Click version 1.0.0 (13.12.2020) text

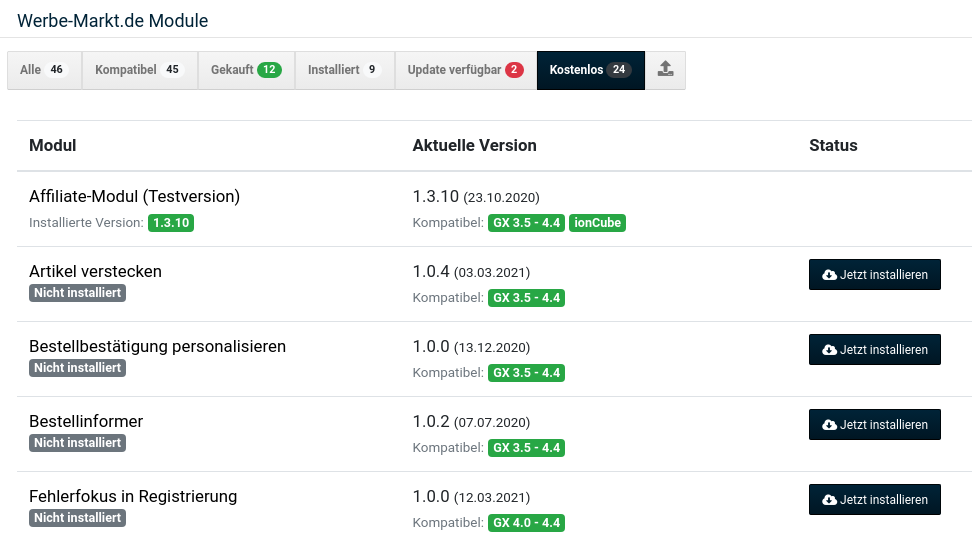tap(471, 347)
